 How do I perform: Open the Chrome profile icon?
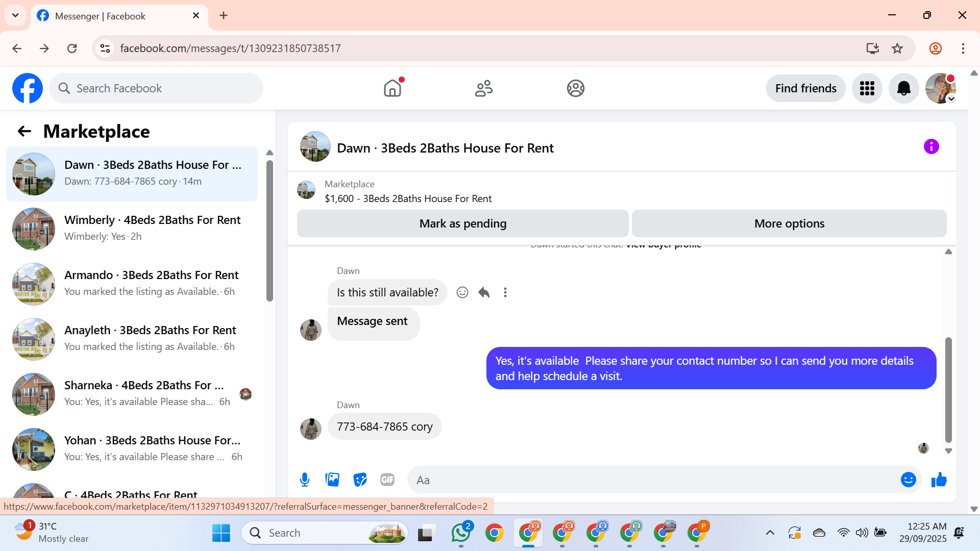tap(936, 48)
